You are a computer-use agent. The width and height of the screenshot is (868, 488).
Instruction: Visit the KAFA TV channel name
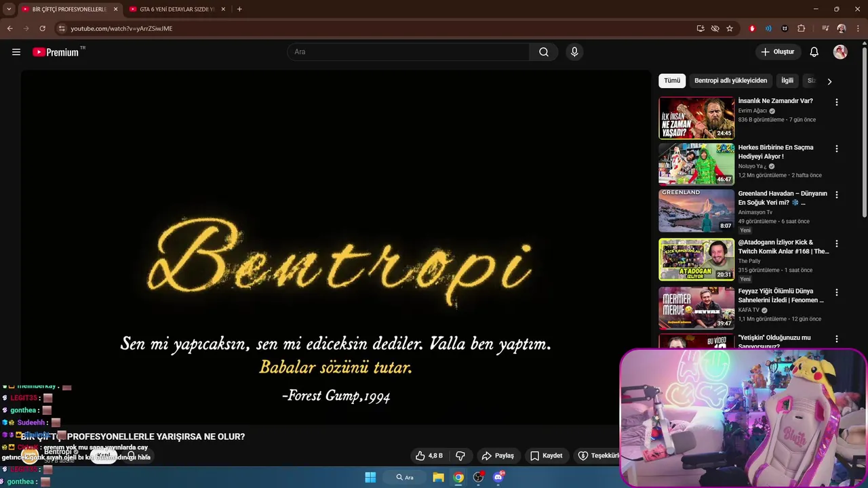click(x=749, y=310)
